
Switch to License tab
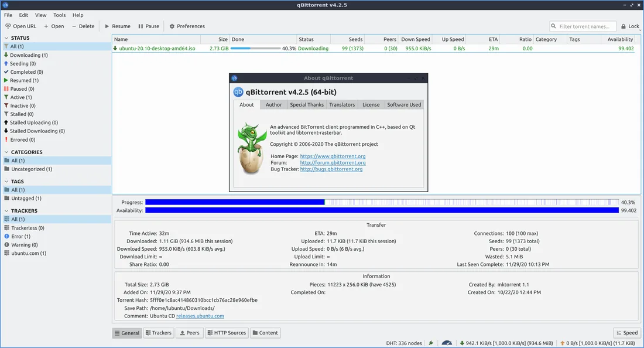click(x=371, y=105)
